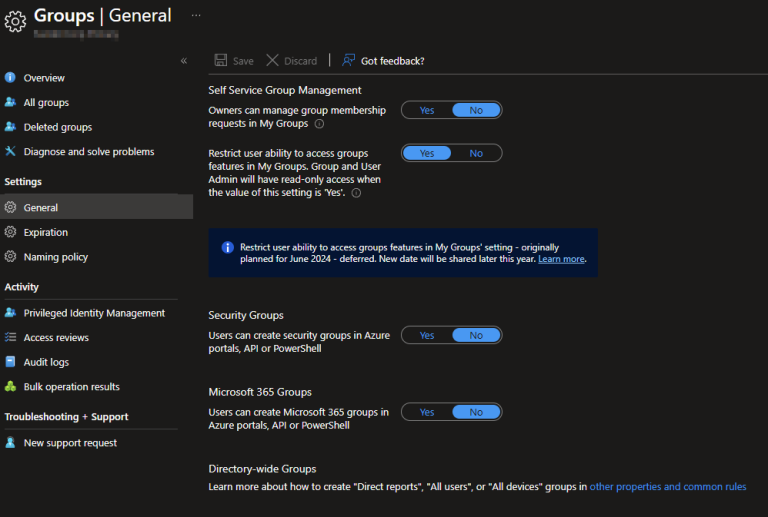Show info tooltip for Restrict user ability
This screenshot has width=768, height=517.
357,193
